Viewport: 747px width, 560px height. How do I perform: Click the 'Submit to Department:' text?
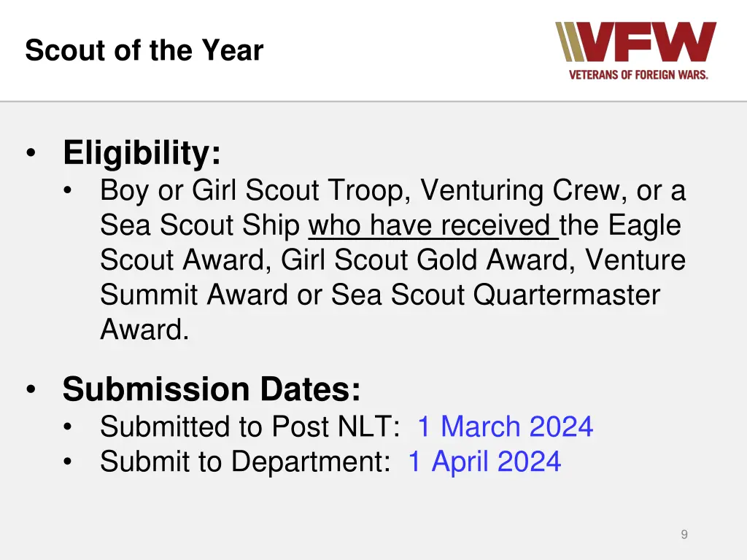point(245,462)
